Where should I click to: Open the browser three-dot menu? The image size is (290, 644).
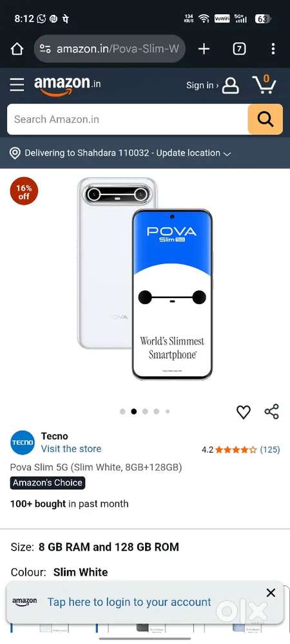point(273,50)
